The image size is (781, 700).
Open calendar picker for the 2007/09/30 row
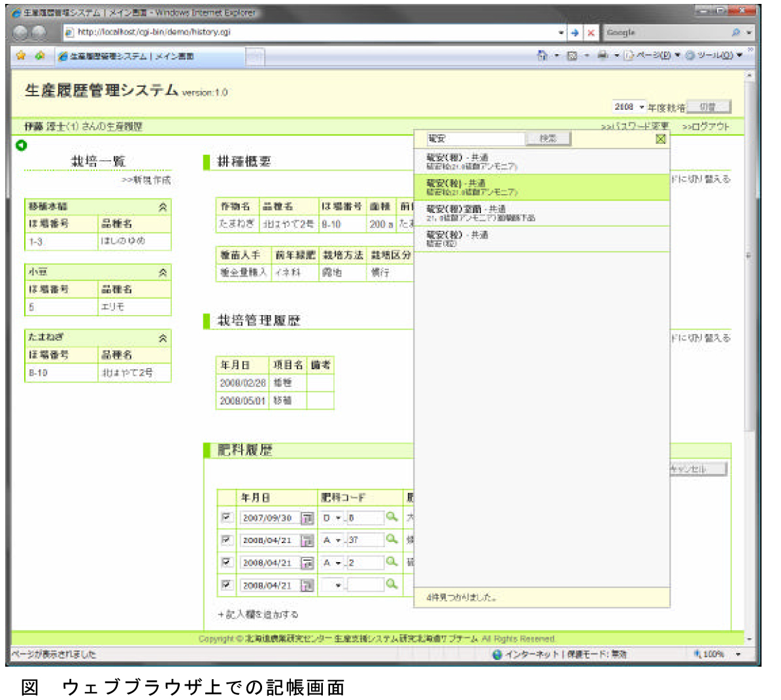tap(307, 518)
